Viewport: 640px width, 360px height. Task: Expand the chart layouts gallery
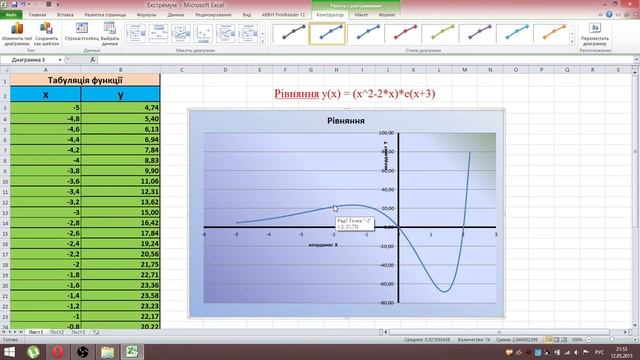[x=262, y=42]
